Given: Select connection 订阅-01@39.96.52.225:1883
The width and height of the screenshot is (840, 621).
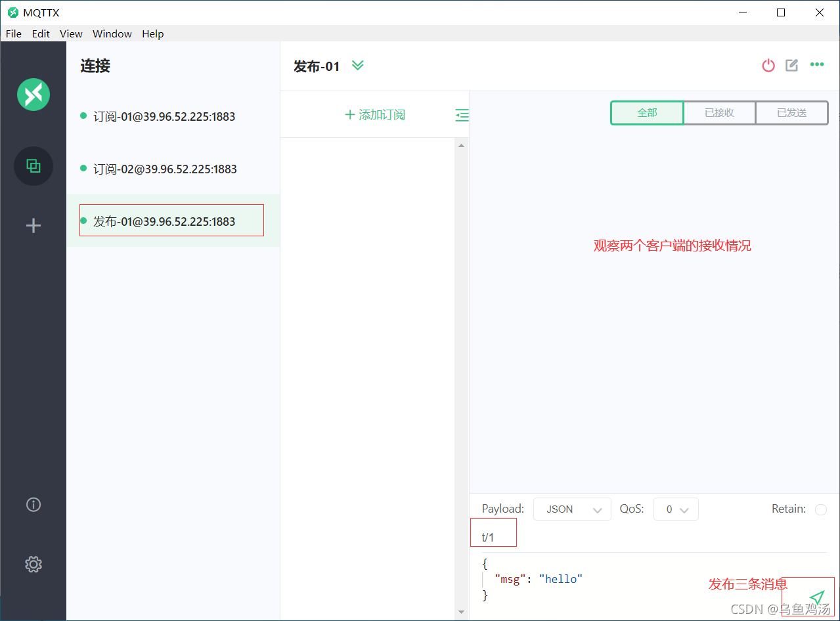Looking at the screenshot, I should 173,116.
